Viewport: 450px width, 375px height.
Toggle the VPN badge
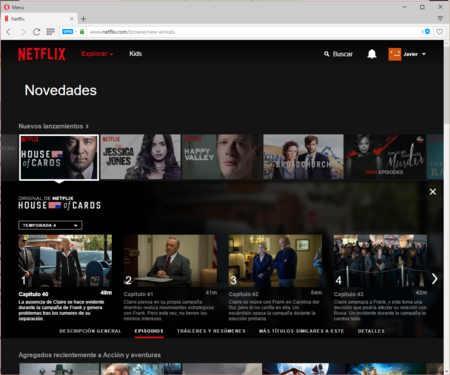coord(68,32)
